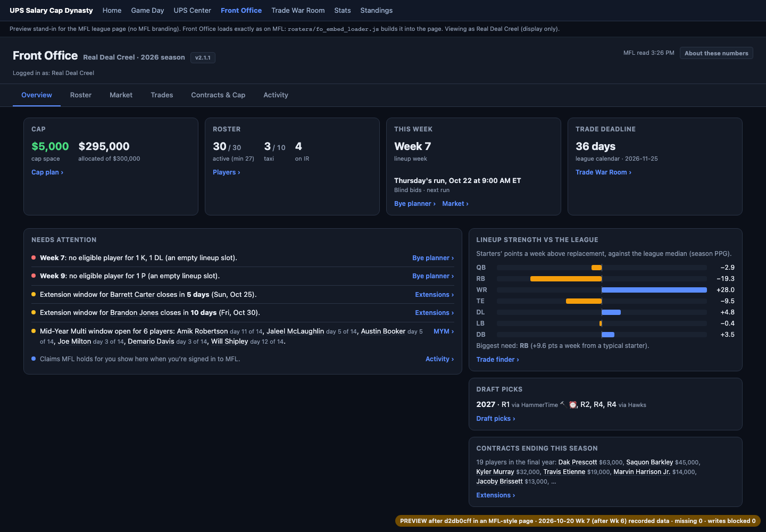The width and height of the screenshot is (766, 532).
Task: Open Jaleel McLaughlin's player link
Action: [x=295, y=331]
